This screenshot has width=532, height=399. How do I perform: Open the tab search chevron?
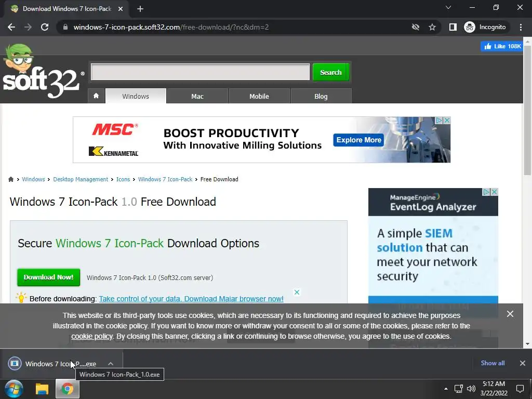coord(448,7)
